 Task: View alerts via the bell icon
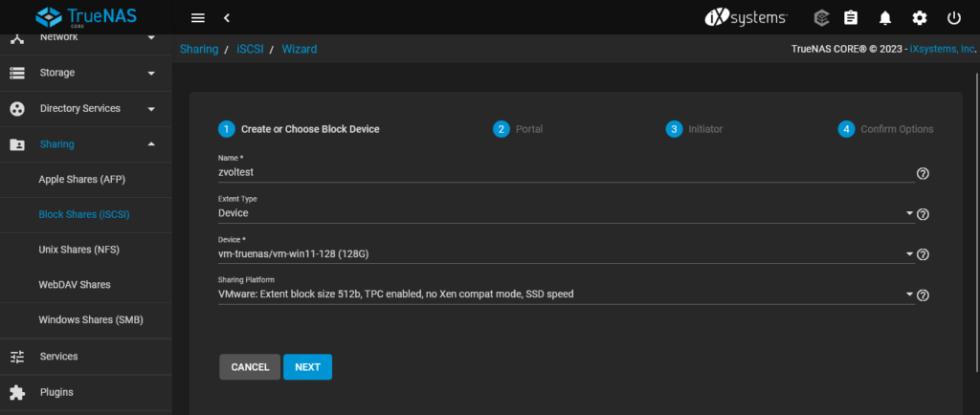(x=885, y=18)
